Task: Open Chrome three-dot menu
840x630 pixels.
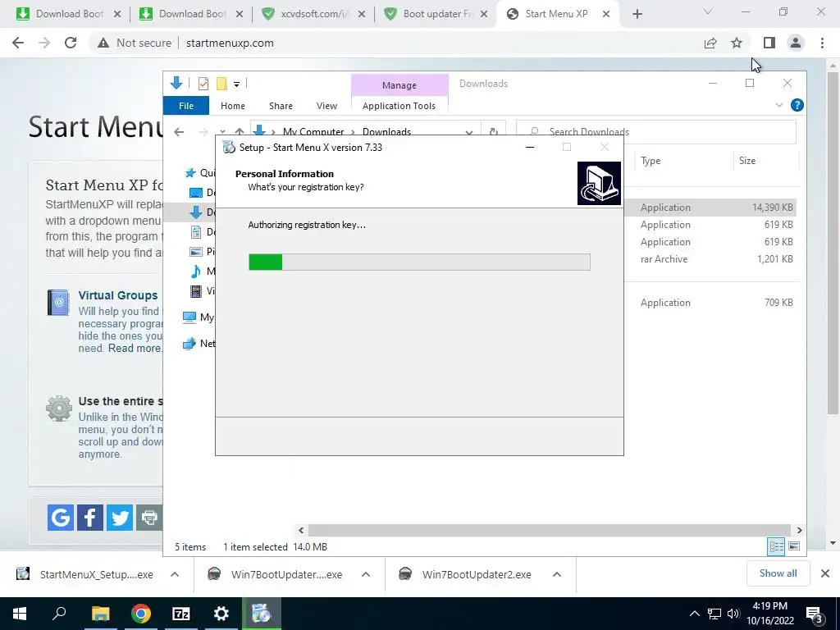Action: click(822, 43)
